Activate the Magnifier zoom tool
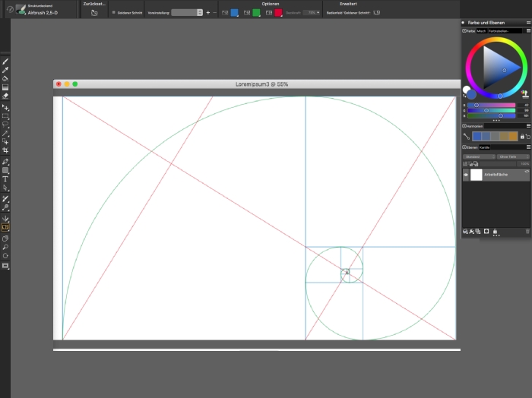This screenshot has height=398, width=532. [5, 247]
